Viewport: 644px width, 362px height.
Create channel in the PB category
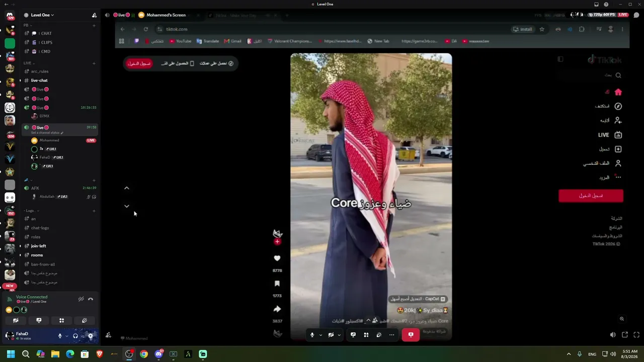pyautogui.click(x=94, y=25)
